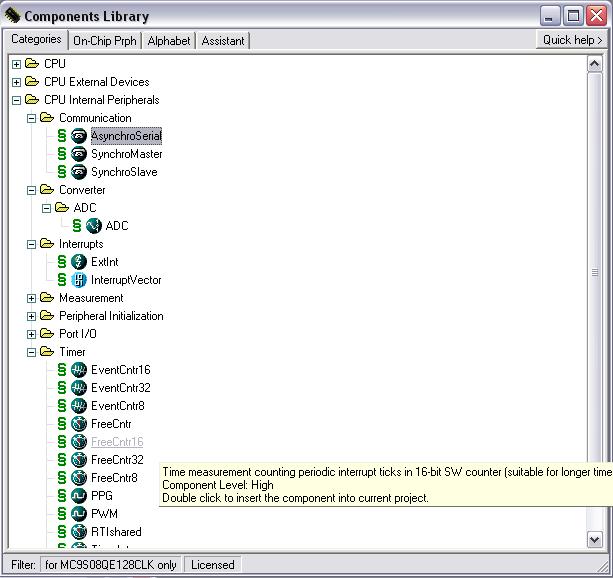Select the SynchroMaster component icon
This screenshot has width=613, height=578.
(79, 154)
